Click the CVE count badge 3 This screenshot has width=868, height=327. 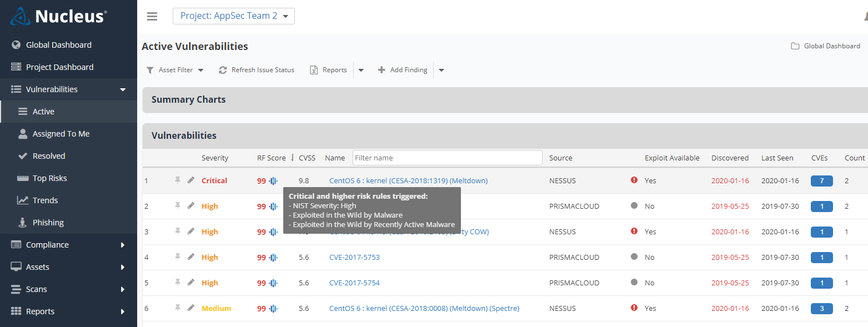click(822, 309)
